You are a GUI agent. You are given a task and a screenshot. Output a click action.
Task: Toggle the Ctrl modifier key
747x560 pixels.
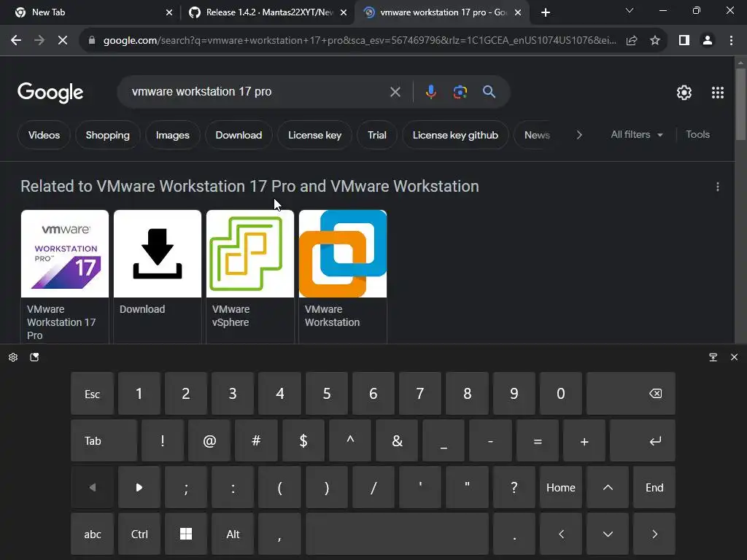[x=139, y=534]
